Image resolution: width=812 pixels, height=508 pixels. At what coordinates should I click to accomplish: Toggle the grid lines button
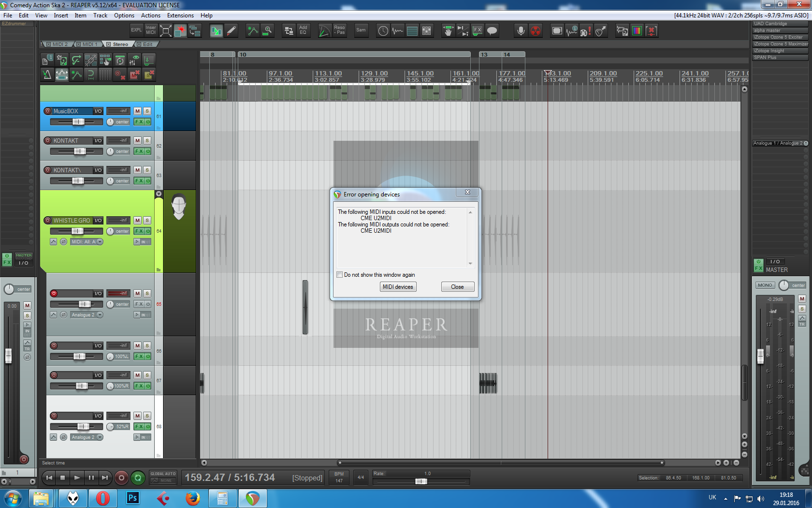[105, 75]
